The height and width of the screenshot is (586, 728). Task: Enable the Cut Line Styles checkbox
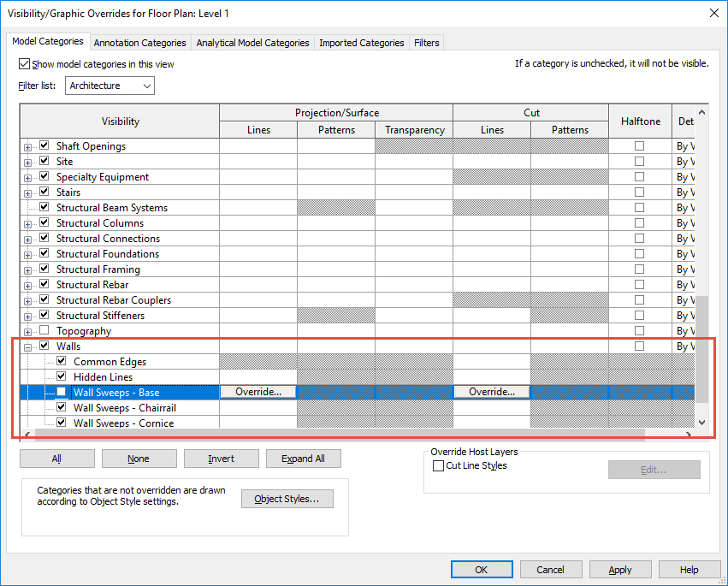(438, 465)
